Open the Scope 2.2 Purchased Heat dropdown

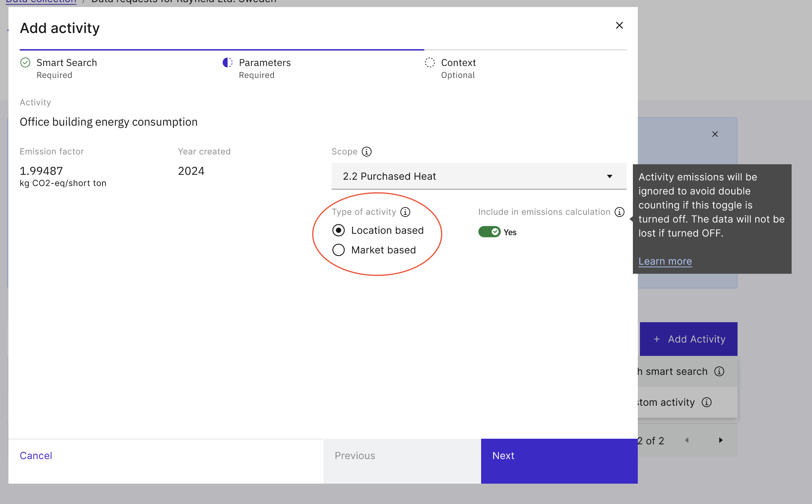pyautogui.click(x=479, y=176)
